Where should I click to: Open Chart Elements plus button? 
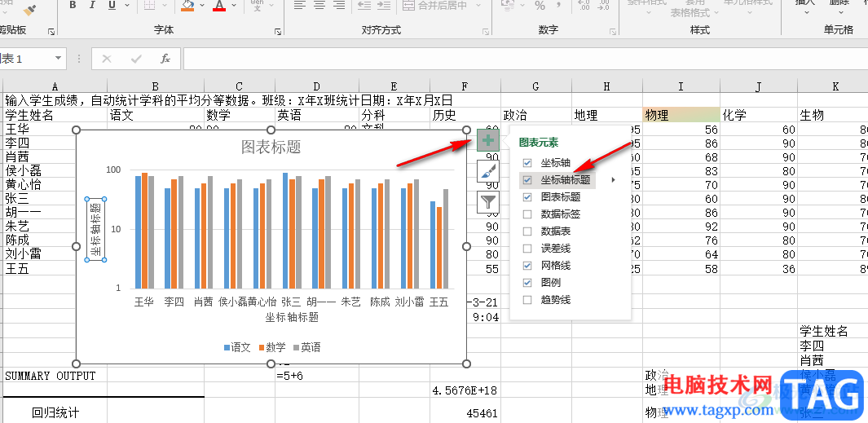(487, 141)
